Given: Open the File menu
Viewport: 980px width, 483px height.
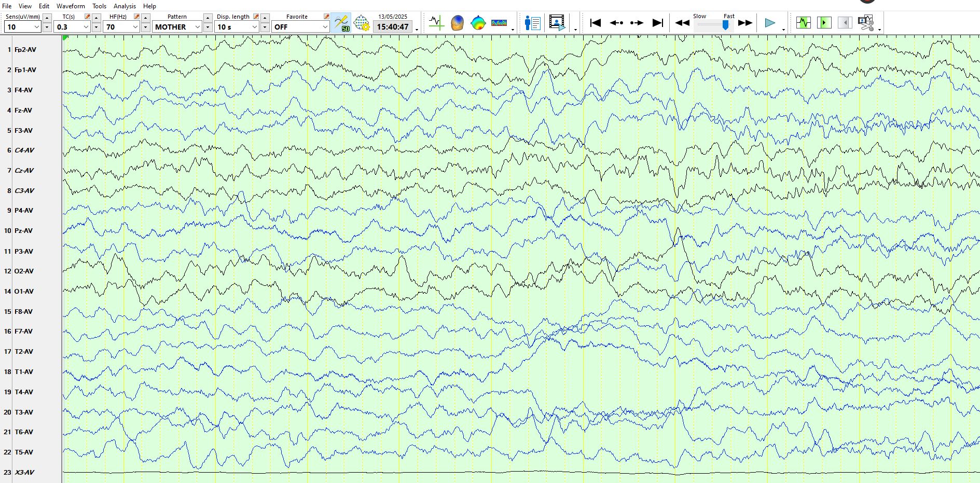Looking at the screenshot, I should pyautogui.click(x=7, y=6).
